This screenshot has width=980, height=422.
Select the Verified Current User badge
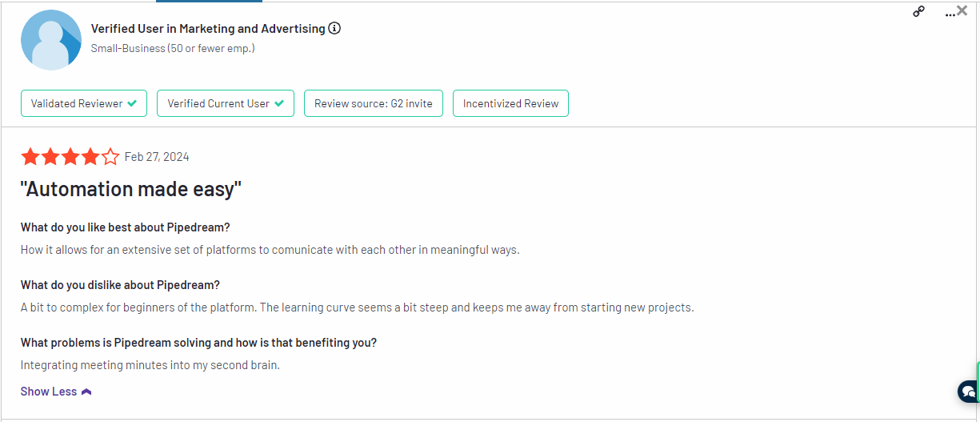click(225, 103)
